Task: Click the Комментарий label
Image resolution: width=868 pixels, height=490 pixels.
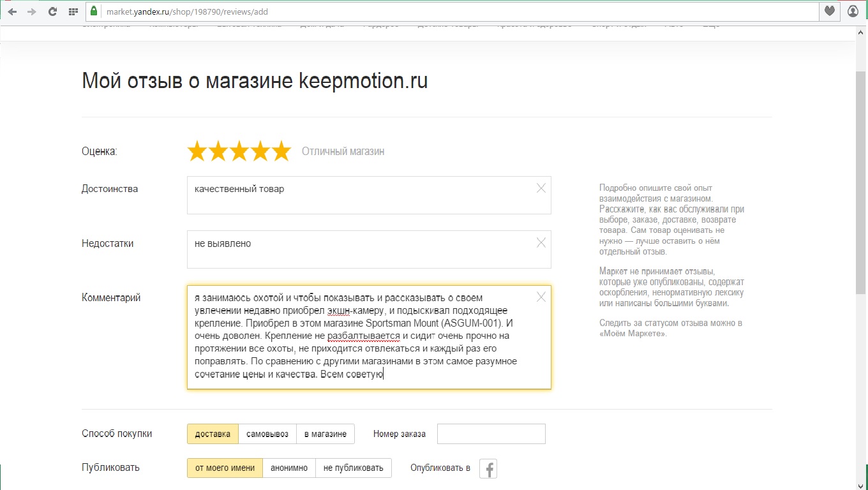Action: click(x=111, y=298)
